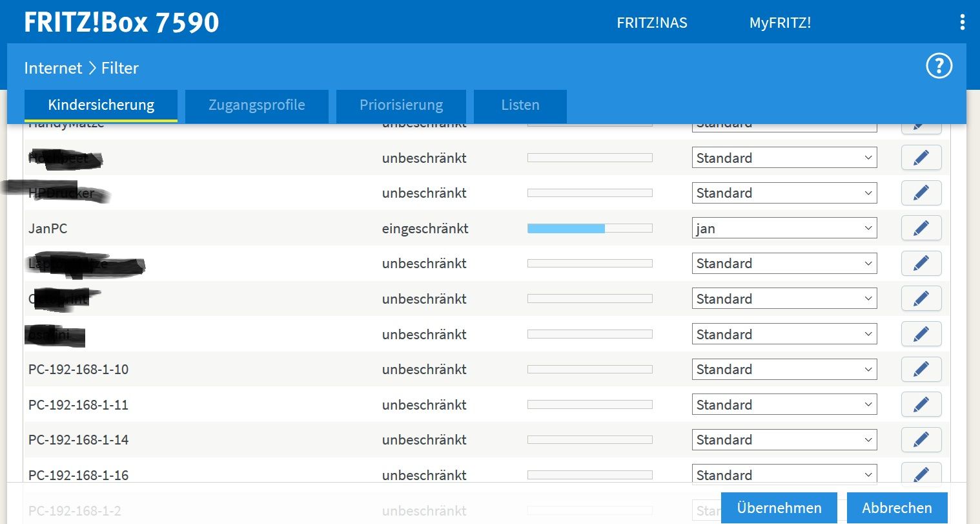980x524 pixels.
Task: Click Filter in the breadcrumb
Action: (x=120, y=68)
